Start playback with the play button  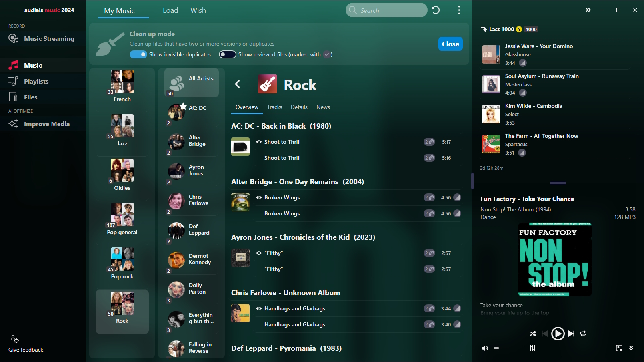pyautogui.click(x=558, y=333)
